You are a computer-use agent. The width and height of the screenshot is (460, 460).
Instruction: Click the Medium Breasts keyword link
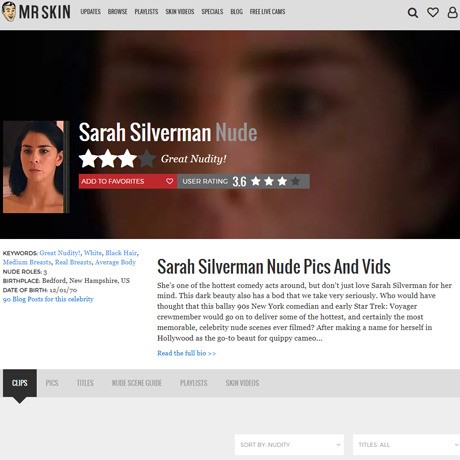(x=27, y=262)
